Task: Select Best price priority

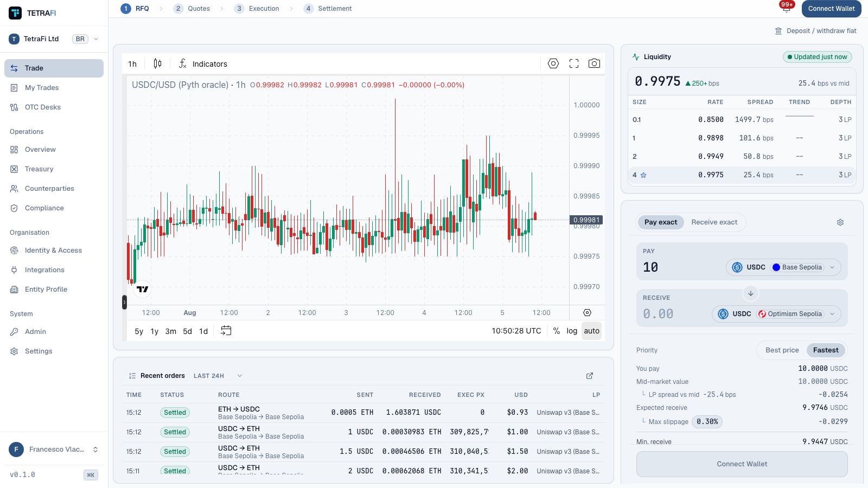Action: (782, 350)
